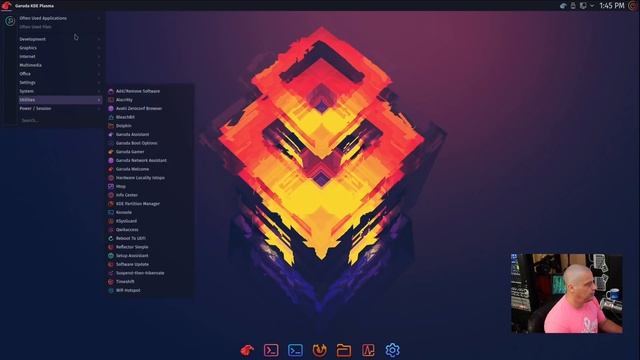Image resolution: width=640 pixels, height=360 pixels.
Task: Open Power / Session submenu
Action: 60,109
